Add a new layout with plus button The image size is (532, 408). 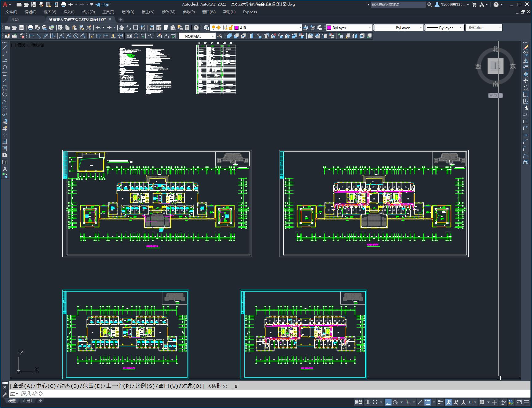[x=40, y=401]
